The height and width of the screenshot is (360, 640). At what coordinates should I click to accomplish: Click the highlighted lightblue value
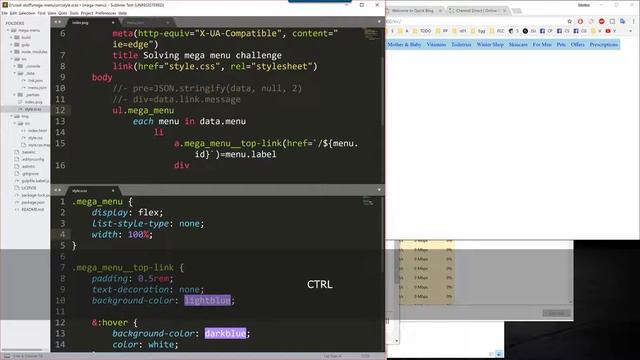[x=207, y=300]
